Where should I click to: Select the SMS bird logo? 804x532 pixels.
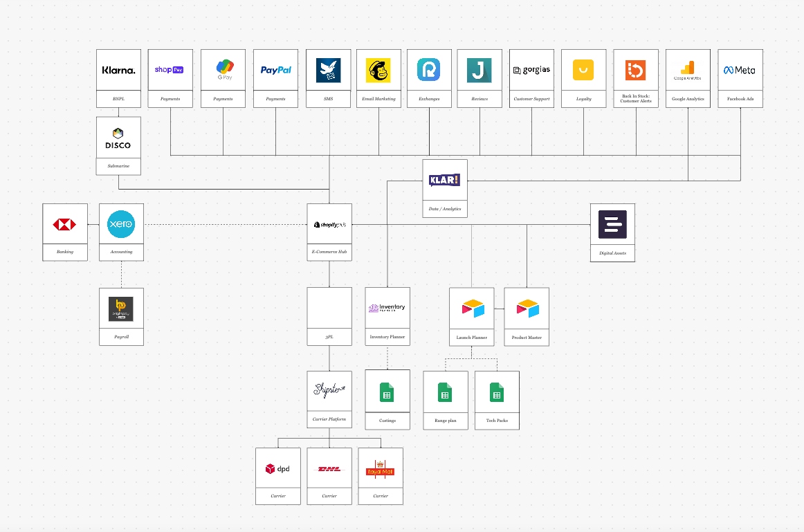coord(328,70)
